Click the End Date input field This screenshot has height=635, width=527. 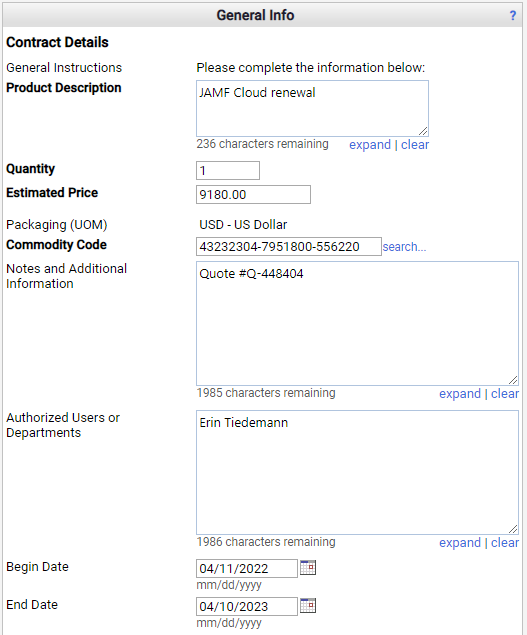(x=247, y=606)
